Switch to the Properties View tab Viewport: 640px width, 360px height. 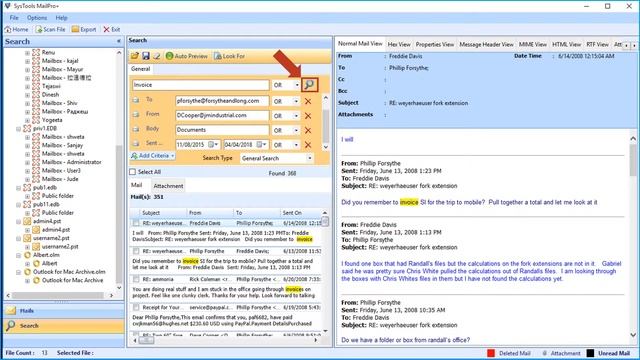(435, 44)
